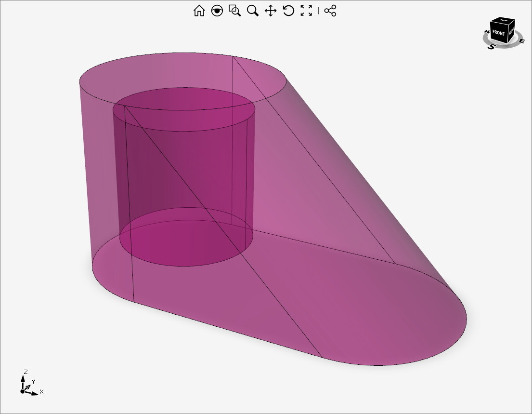Image resolution: width=532 pixels, height=414 pixels.
Task: Reset the view with the Home icon
Action: pos(199,11)
